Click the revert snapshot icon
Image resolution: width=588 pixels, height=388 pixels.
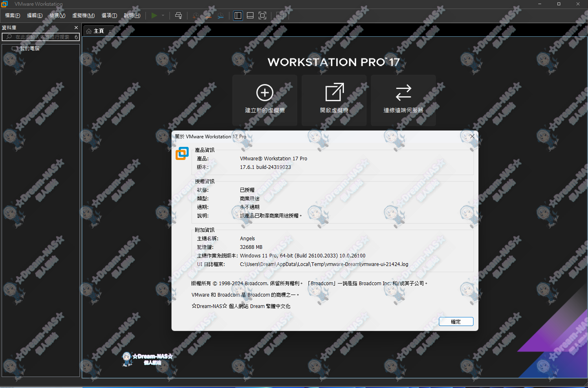[208, 16]
